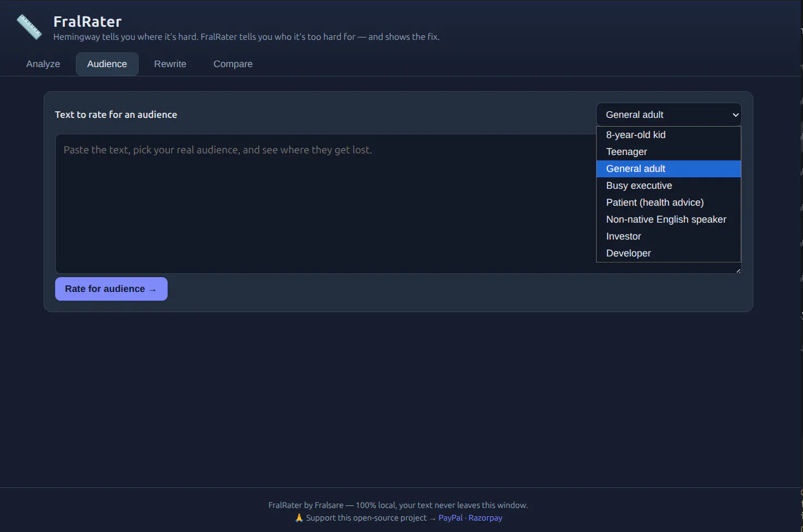Open the Razorpay support link
803x532 pixels.
pos(485,518)
